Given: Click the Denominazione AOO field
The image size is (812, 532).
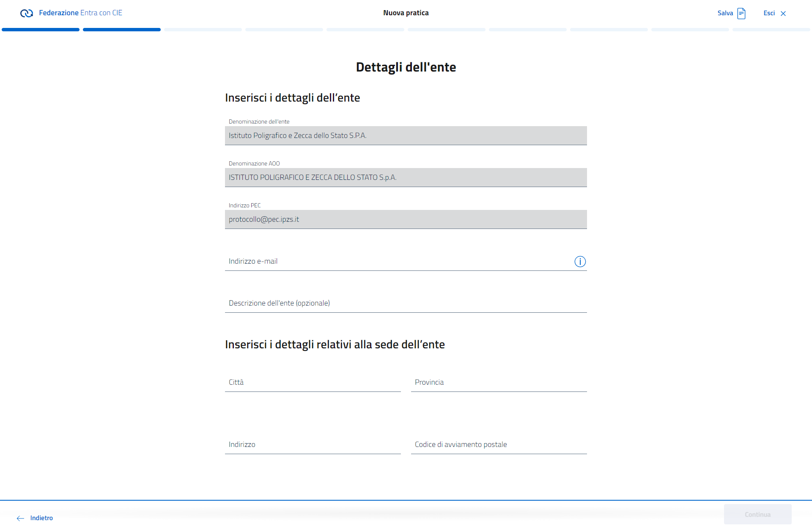Looking at the screenshot, I should [405, 177].
